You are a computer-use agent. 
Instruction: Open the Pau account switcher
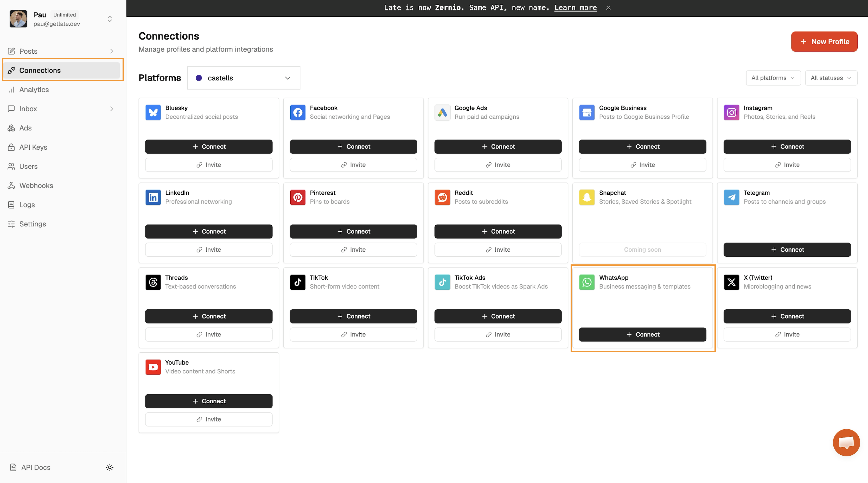pos(110,19)
